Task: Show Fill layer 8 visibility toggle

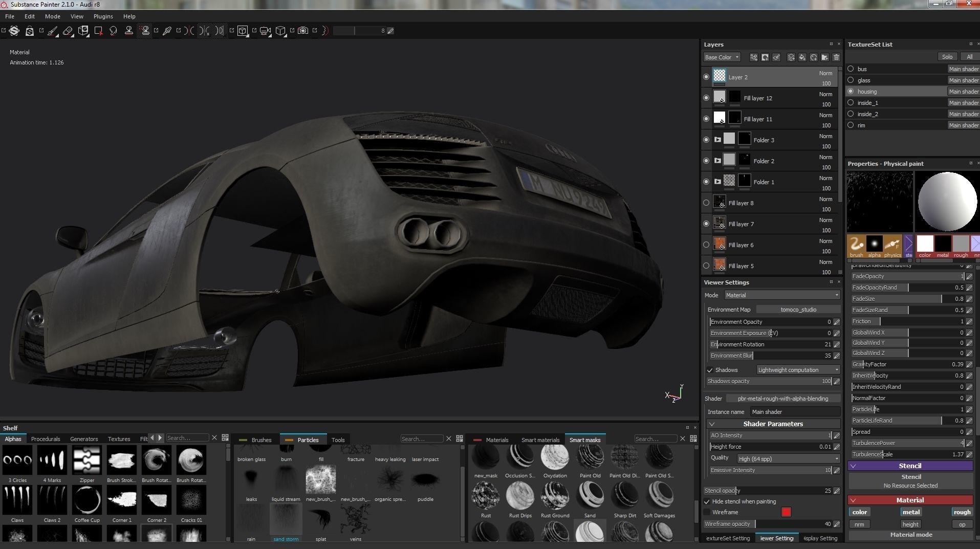Action: [x=706, y=203]
